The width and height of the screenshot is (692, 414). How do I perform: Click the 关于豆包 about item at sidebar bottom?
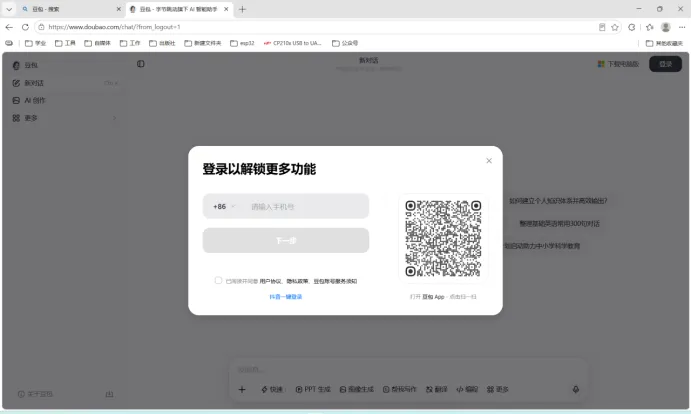pos(35,394)
